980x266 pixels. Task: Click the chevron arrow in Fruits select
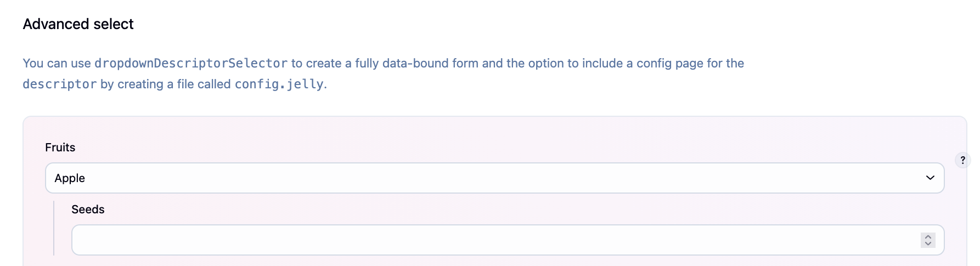click(x=930, y=178)
